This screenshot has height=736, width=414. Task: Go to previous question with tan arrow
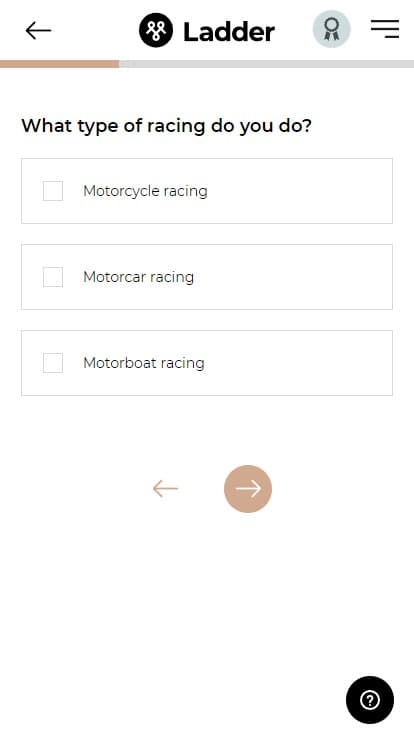(x=165, y=489)
